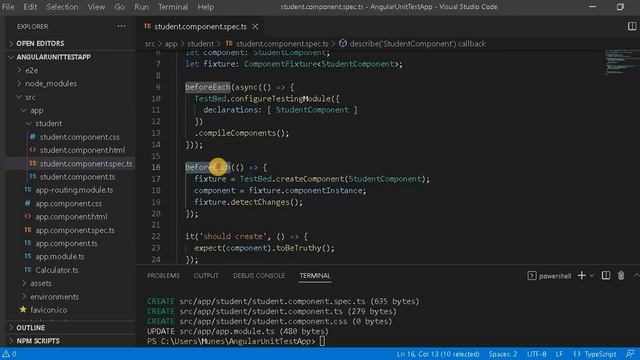
Task: Collapse the ANGULARUNITTESTAPP root folder
Action: pos(53,57)
